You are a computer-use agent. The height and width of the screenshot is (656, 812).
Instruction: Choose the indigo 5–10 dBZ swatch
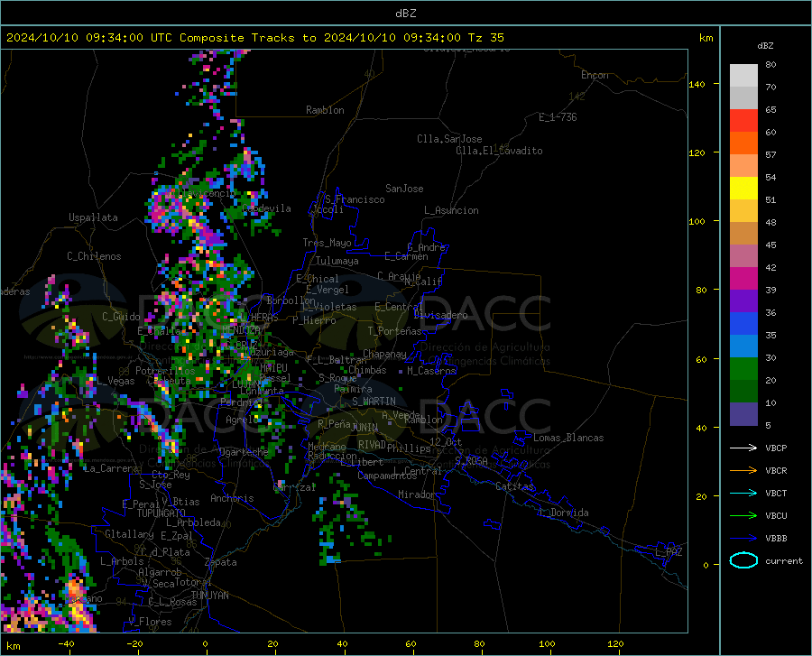pos(743,413)
